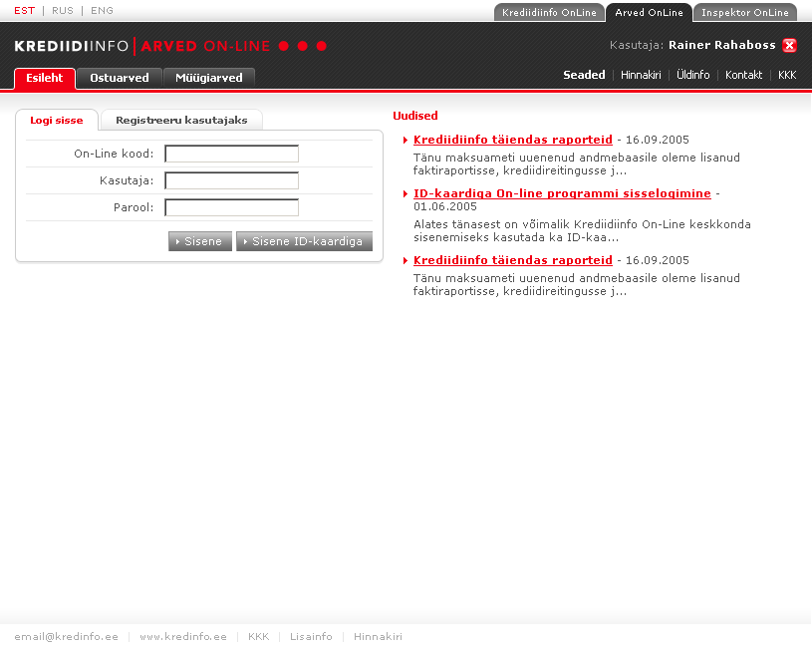This screenshot has width=812, height=648.
Task: Open last Krediidiinfo täiendas raporteid news link
Action: (x=513, y=260)
